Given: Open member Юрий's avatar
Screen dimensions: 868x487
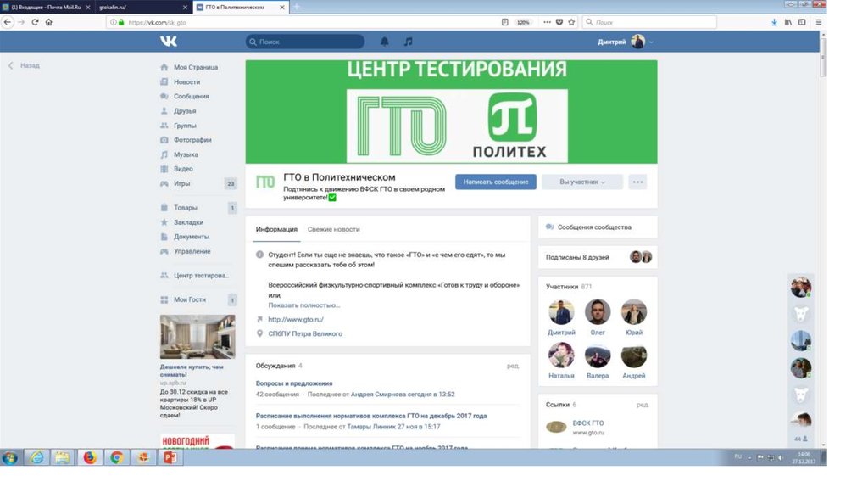Looking at the screenshot, I should coord(634,312).
